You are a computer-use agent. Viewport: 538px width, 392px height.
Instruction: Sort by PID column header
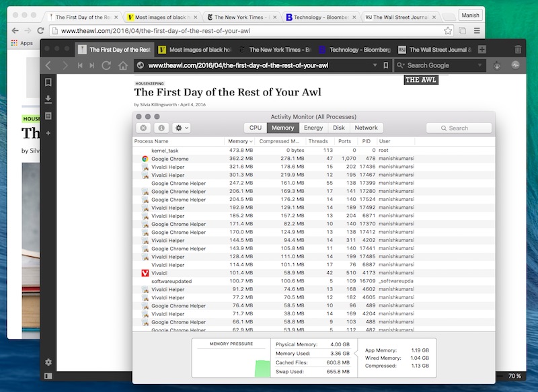[367, 141]
